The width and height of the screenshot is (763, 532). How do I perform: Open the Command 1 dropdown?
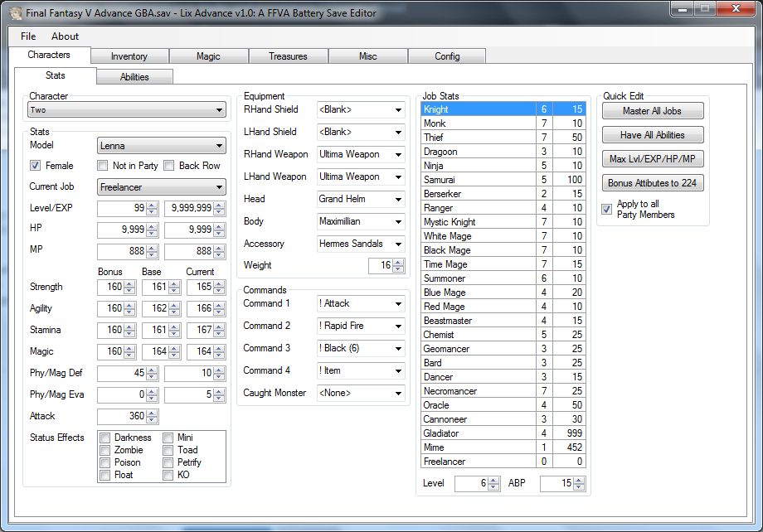[361, 304]
